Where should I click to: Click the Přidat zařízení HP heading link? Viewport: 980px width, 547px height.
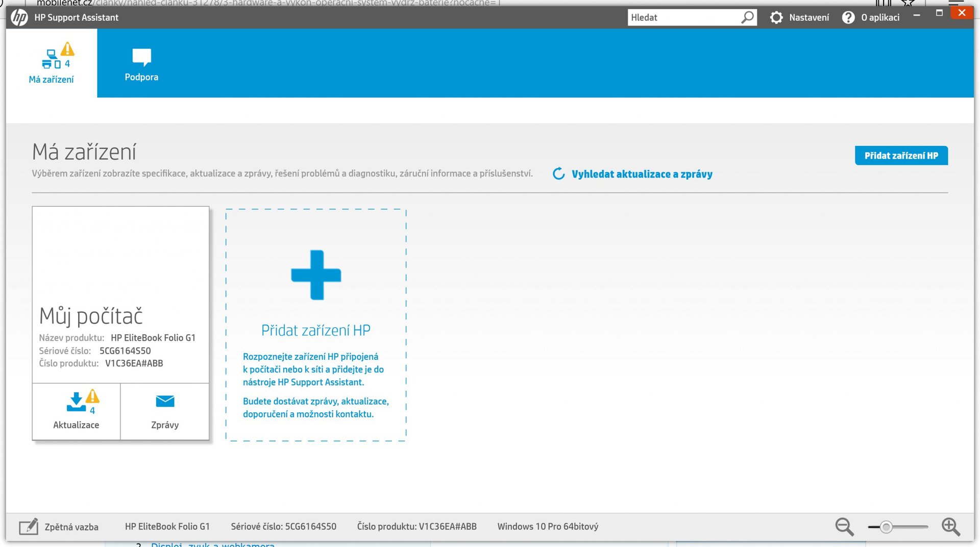tap(315, 331)
